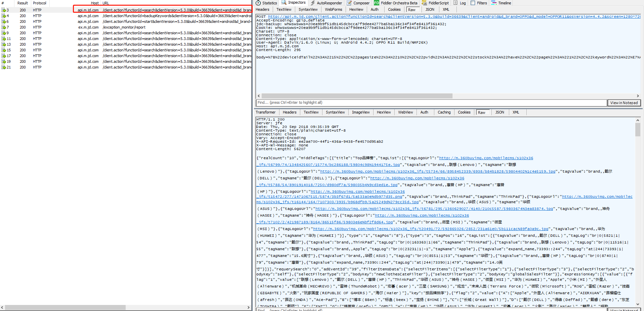644x311 pixels.
Task: Open the Filters tab
Action: (479, 3)
